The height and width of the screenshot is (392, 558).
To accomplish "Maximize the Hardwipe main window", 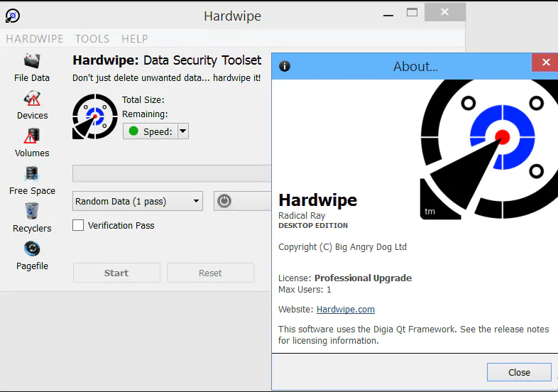I will click(x=412, y=13).
